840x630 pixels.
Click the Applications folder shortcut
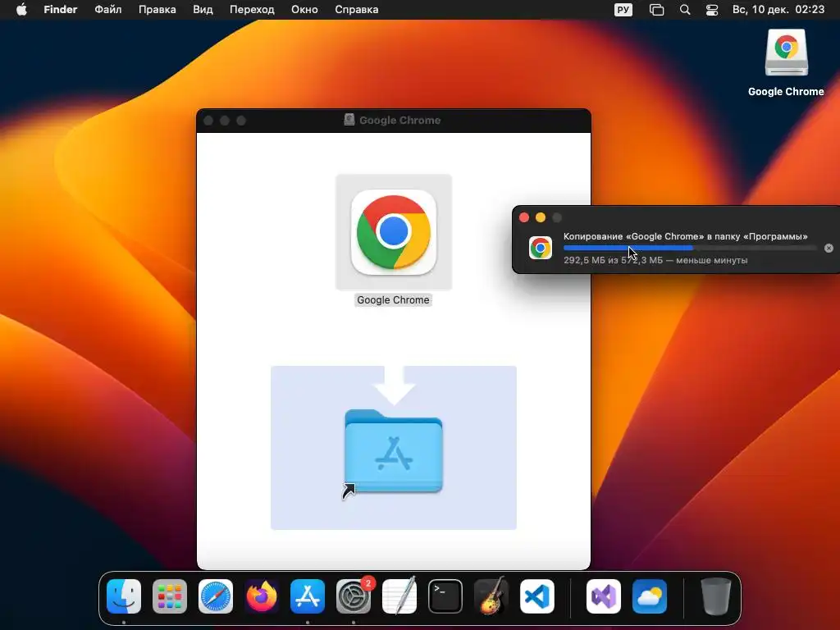click(x=394, y=451)
